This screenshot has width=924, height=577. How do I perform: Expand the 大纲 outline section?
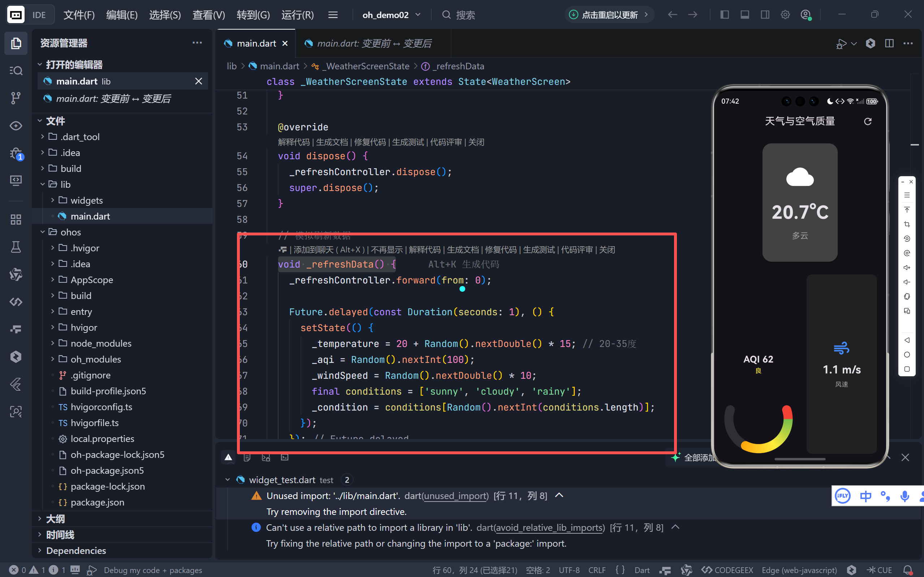55,519
